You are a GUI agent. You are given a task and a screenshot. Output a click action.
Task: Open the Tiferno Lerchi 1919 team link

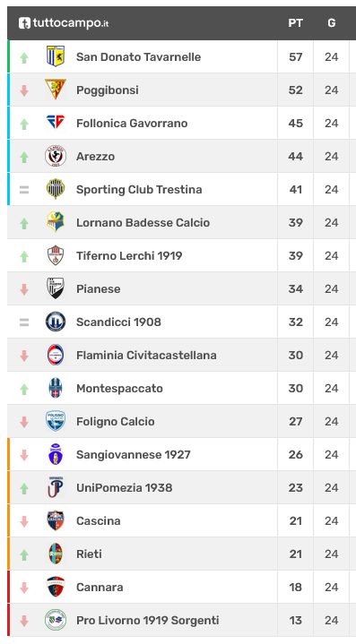129,256
